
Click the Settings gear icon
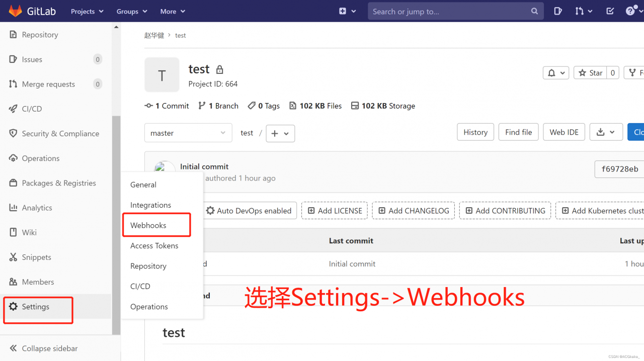pyautogui.click(x=13, y=307)
